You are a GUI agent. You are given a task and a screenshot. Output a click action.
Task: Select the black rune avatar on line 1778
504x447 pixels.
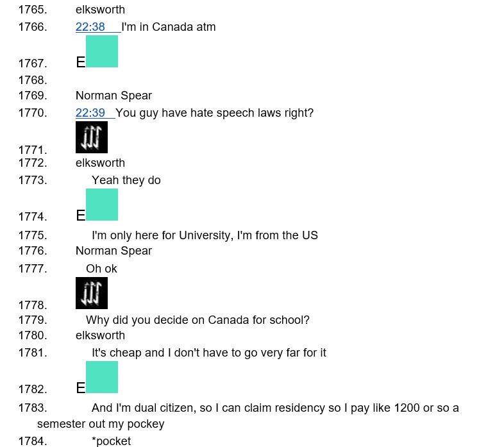click(x=92, y=293)
